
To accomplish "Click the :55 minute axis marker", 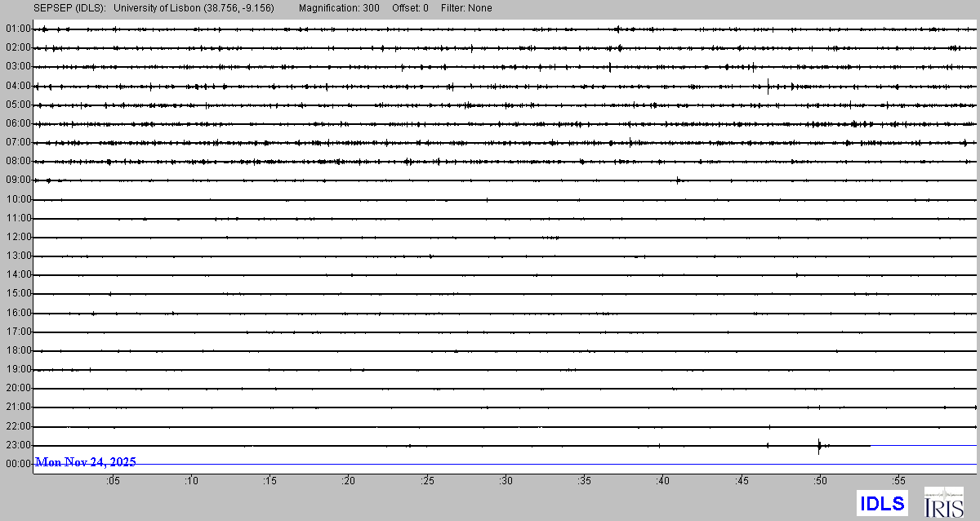I will pos(899,481).
